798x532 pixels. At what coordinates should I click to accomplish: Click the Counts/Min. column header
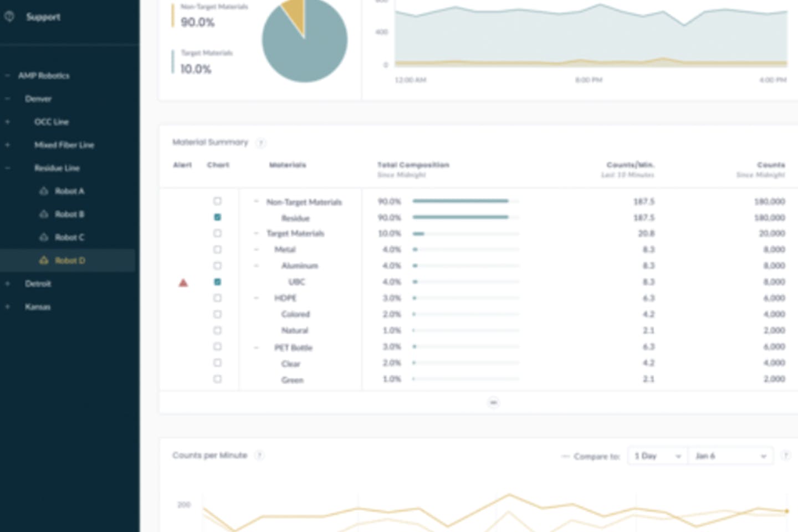pyautogui.click(x=630, y=165)
